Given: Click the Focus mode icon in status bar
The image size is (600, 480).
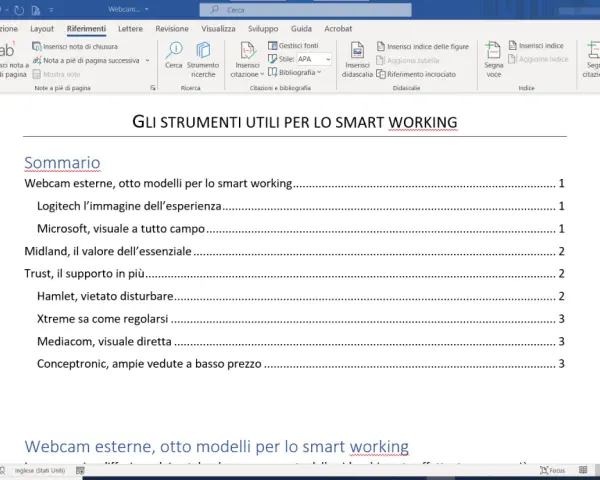Looking at the screenshot, I should (x=544, y=470).
